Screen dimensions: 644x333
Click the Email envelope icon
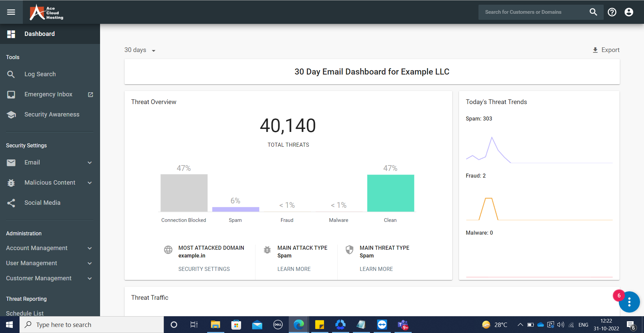[x=11, y=162]
